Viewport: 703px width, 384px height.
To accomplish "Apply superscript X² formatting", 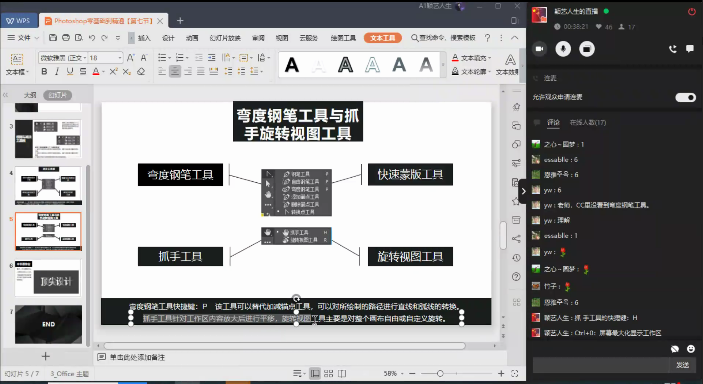I will [113, 71].
